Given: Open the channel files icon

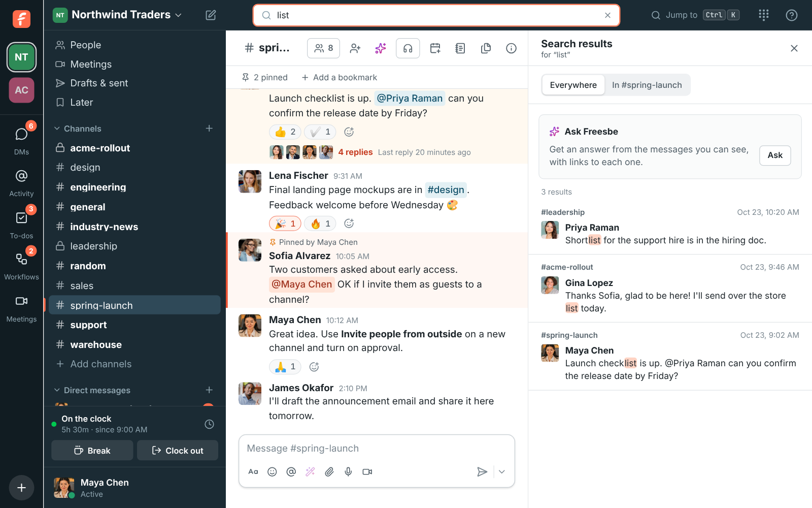Looking at the screenshot, I should pos(486,48).
